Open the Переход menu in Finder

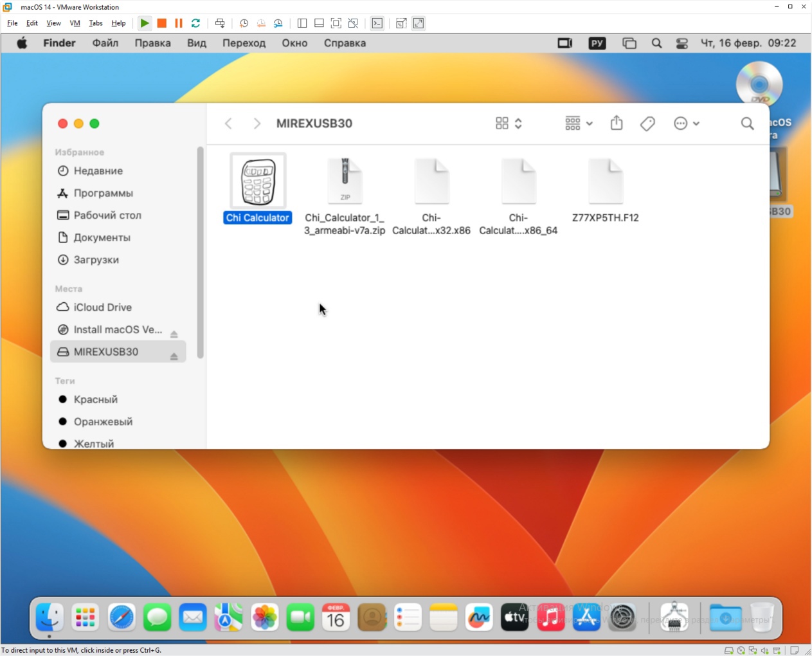coord(244,43)
